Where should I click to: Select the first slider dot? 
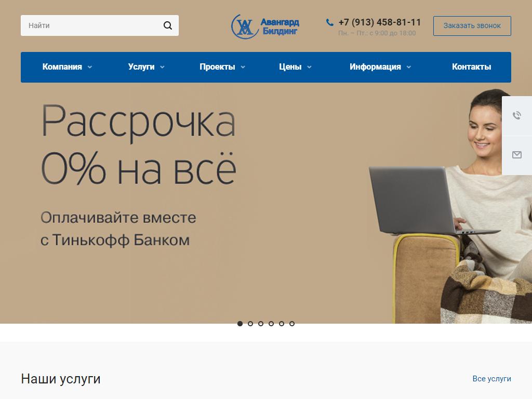point(240,324)
